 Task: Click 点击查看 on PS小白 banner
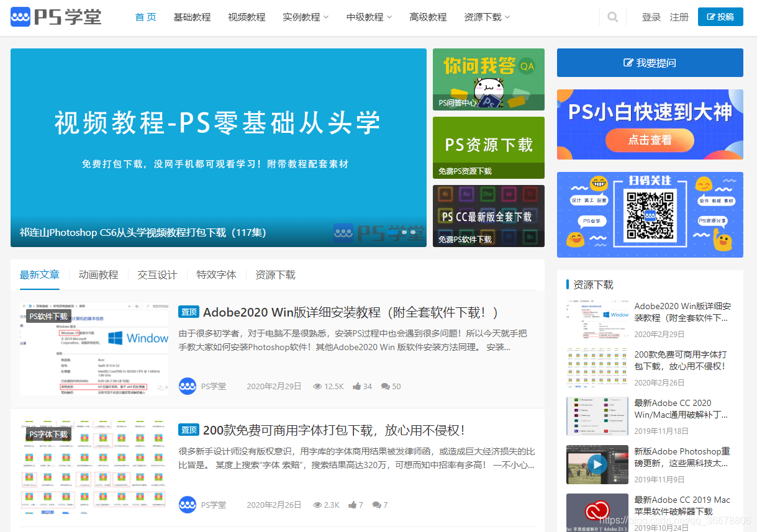click(650, 140)
